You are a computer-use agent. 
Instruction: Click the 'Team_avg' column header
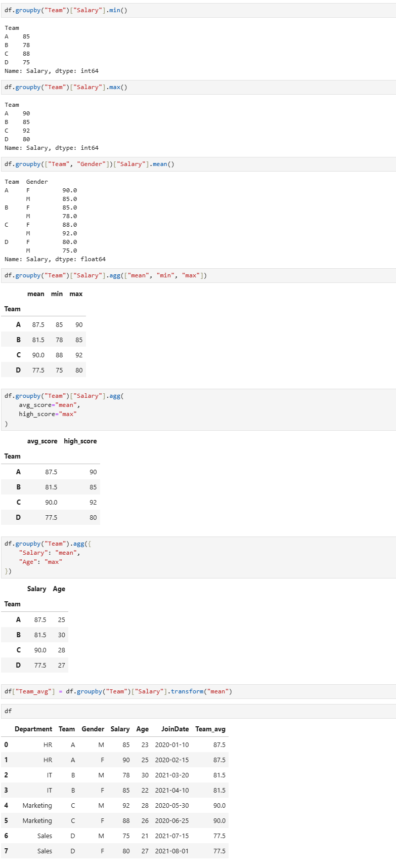tap(210, 729)
